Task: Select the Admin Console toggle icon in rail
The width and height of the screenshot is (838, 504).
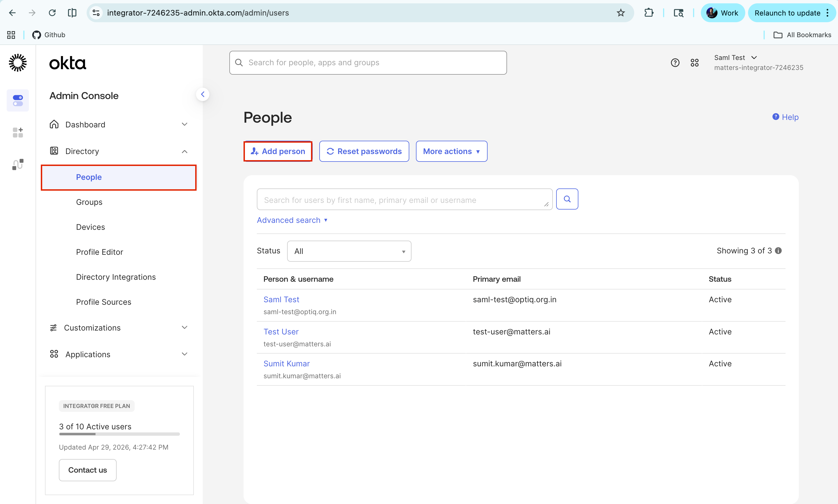Action: click(x=18, y=100)
